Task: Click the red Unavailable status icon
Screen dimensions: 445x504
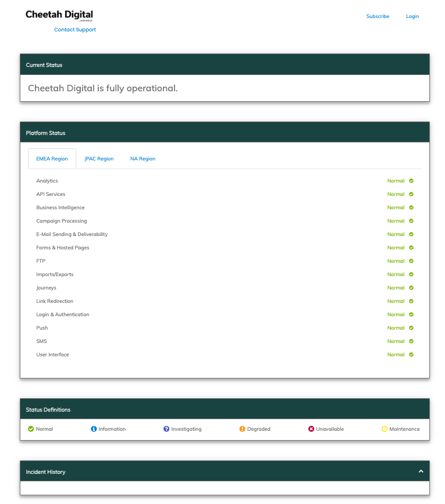Action: tap(311, 429)
